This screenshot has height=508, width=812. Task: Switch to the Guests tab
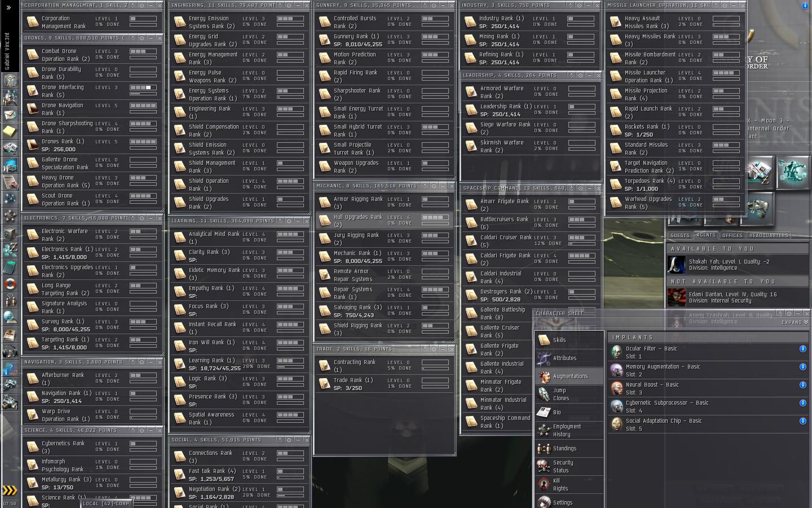pyautogui.click(x=680, y=235)
